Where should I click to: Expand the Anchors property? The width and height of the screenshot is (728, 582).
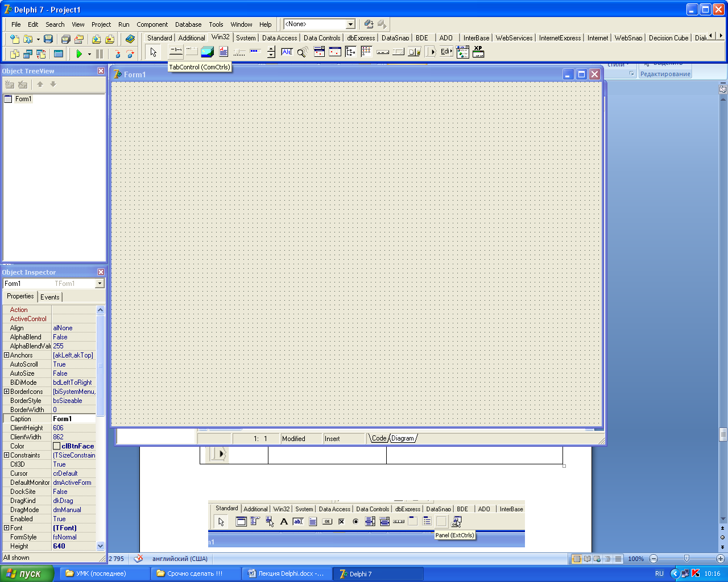coord(6,355)
